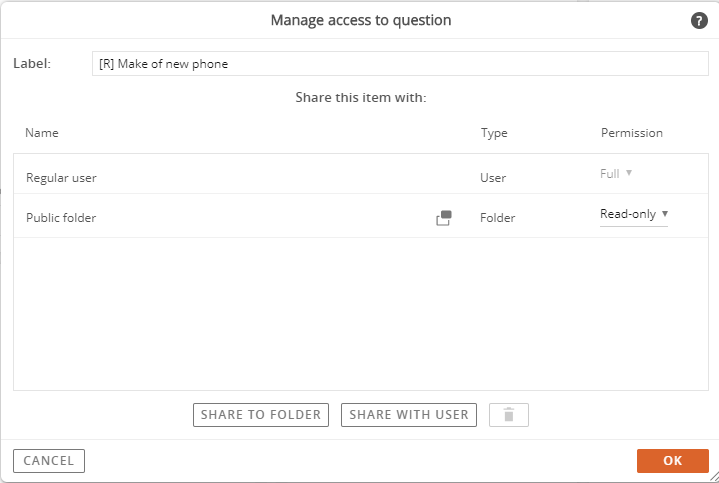Click the Type column header
This screenshot has width=719, height=483.
click(x=494, y=133)
